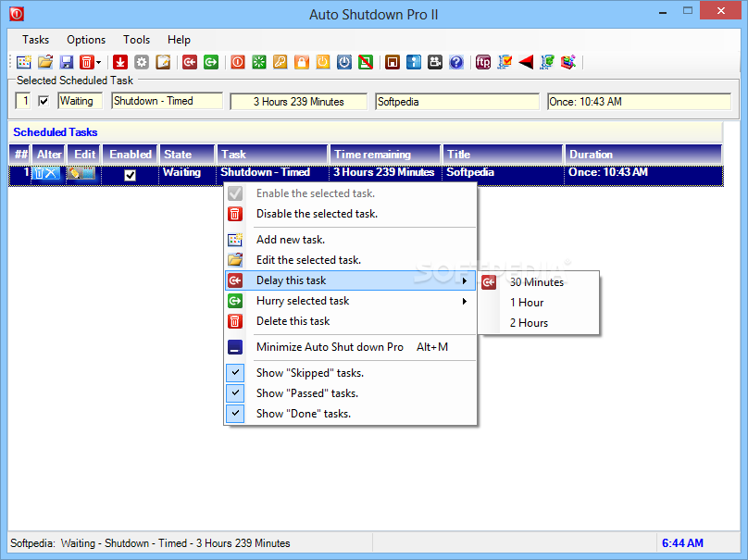Open the dropdown arrow beside toolbar trash icon

tap(99, 63)
